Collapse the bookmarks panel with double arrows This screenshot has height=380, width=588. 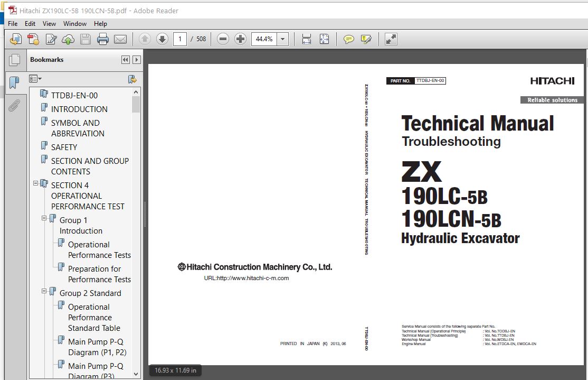(x=126, y=60)
